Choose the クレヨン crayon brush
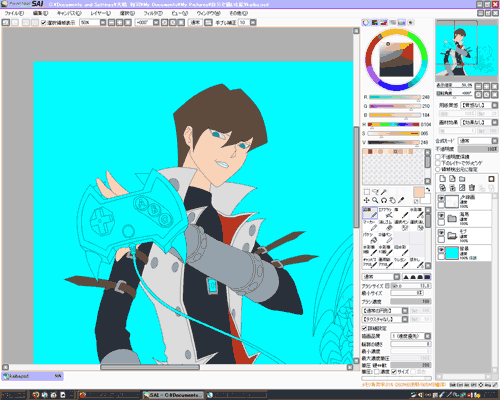 click(401, 263)
